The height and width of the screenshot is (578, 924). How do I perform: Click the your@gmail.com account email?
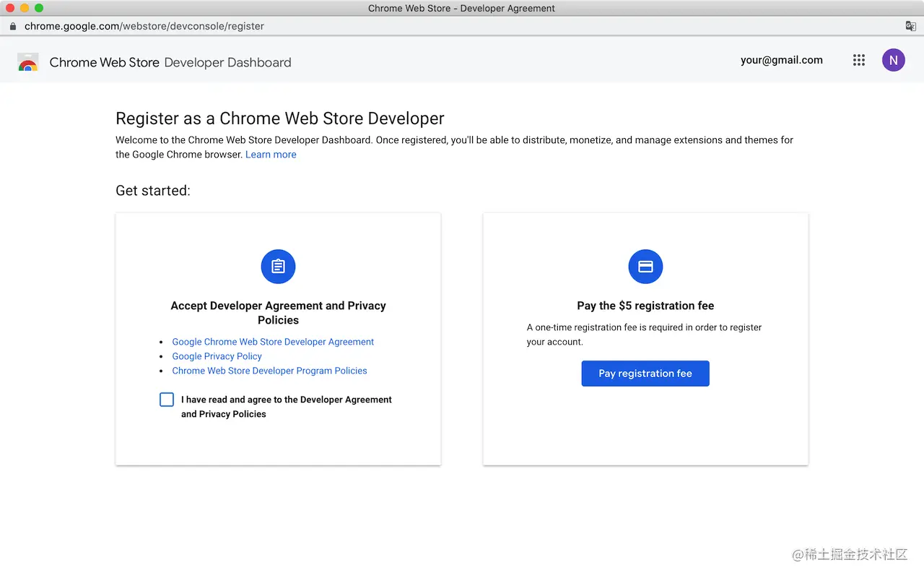coord(782,61)
